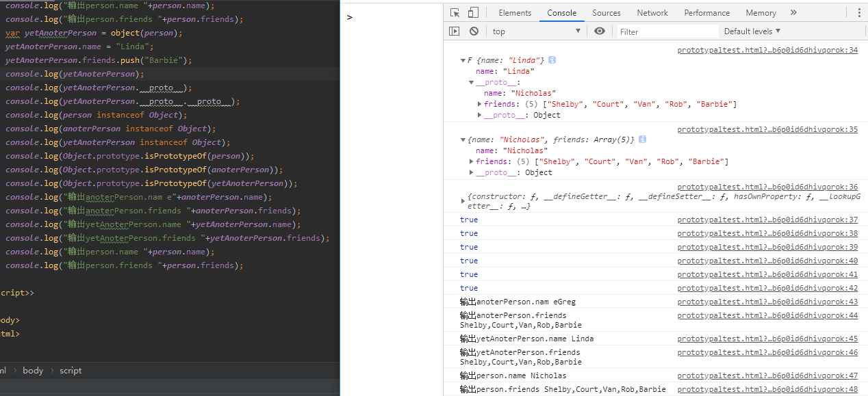Screen dimensions: 868x396
Task: Click the console prompt '>' in middle pane
Action: [x=350, y=17]
